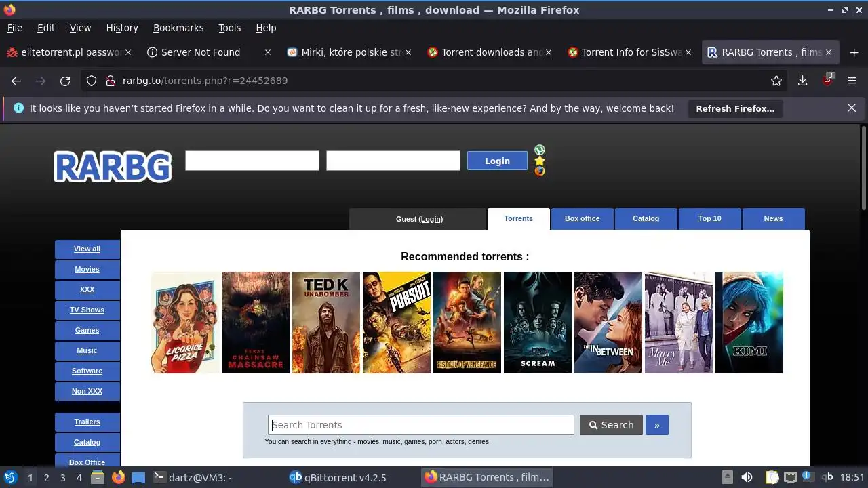Close the Server Not Found tab
The width and height of the screenshot is (868, 488).
(268, 52)
